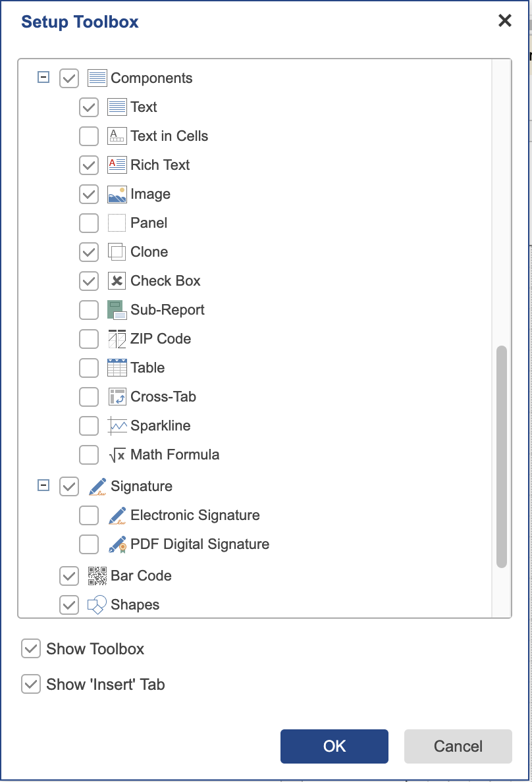The width and height of the screenshot is (532, 782).
Task: Uncheck the Check Box item checkbox
Action: click(89, 281)
